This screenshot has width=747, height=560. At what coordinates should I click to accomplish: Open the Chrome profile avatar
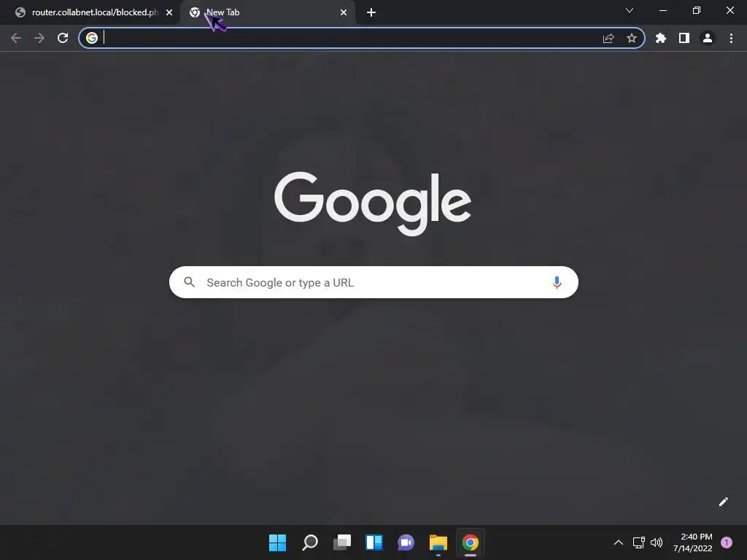(708, 38)
